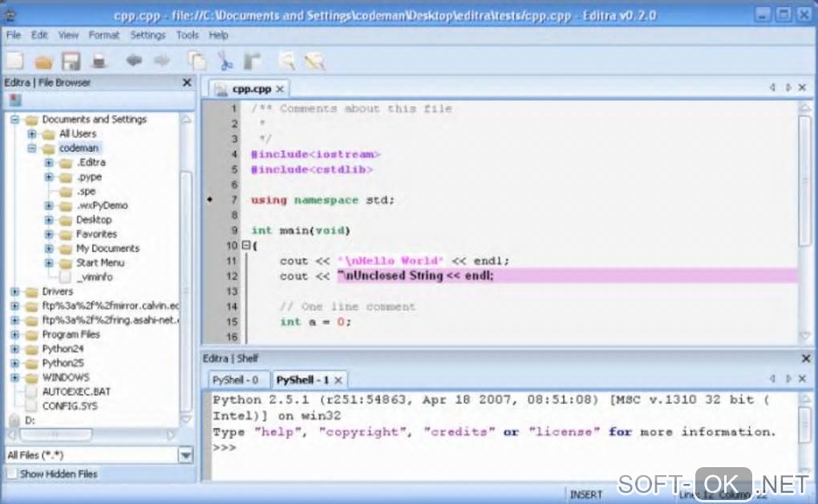Select the .spe folder
Viewport: 818px width, 504px height.
(86, 192)
